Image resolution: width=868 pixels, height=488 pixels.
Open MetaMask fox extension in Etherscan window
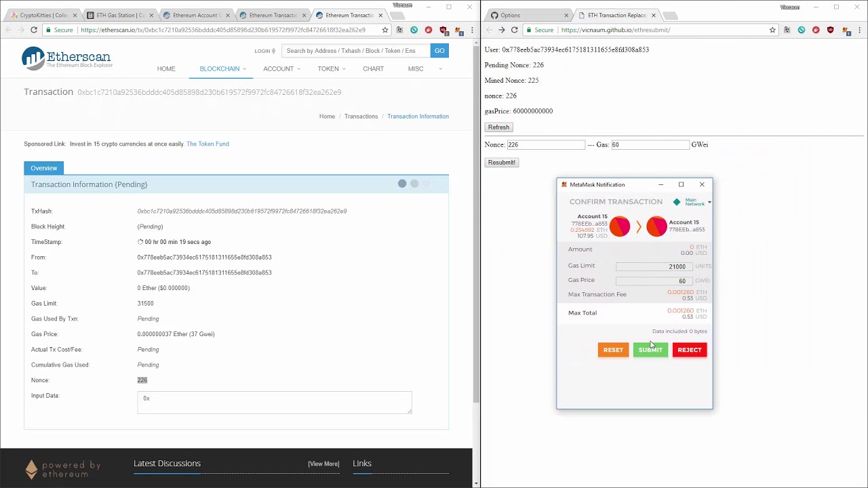pyautogui.click(x=458, y=30)
